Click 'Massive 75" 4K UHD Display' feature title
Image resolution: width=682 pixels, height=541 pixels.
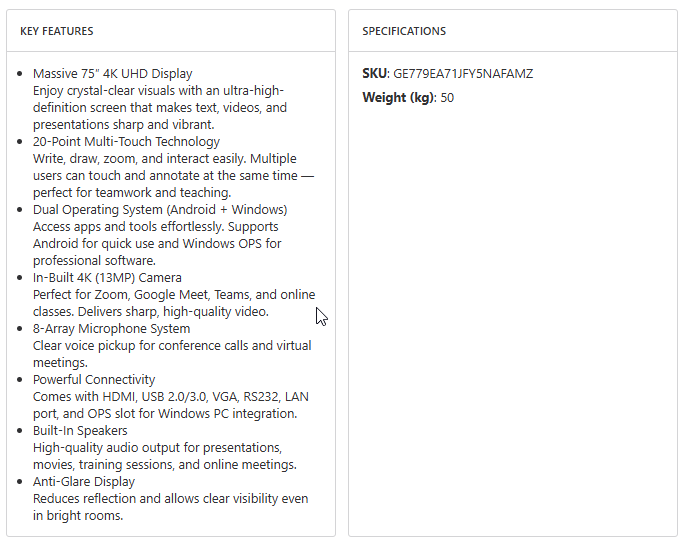113,74
